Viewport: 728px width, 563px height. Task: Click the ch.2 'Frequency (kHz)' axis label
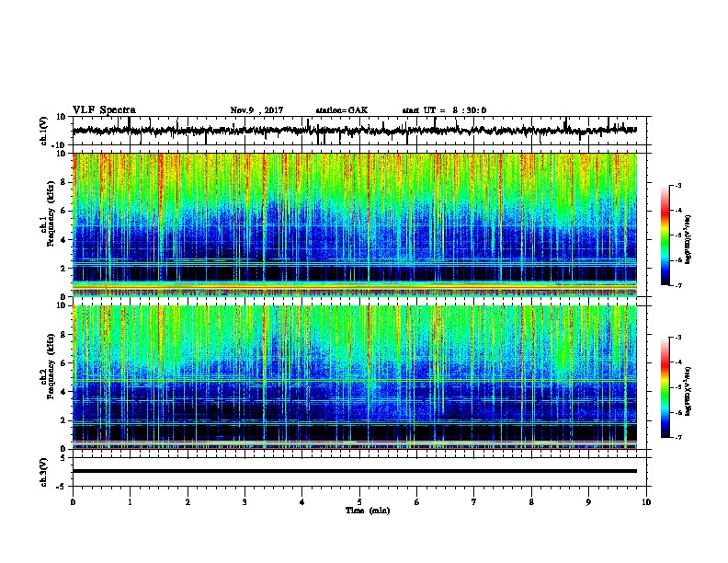click(51, 366)
